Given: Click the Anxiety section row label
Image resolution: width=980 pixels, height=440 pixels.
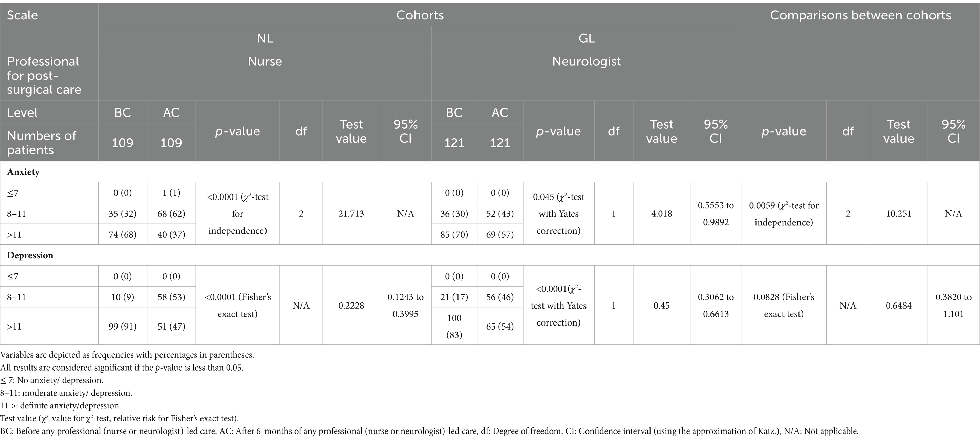Looking at the screenshot, I should pos(23,172).
